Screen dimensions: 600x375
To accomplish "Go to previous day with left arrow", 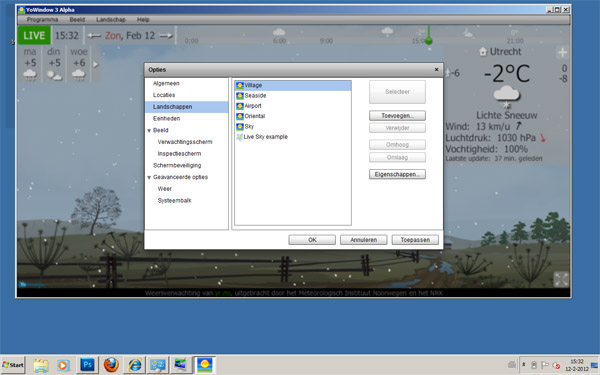I will pyautogui.click(x=94, y=36).
